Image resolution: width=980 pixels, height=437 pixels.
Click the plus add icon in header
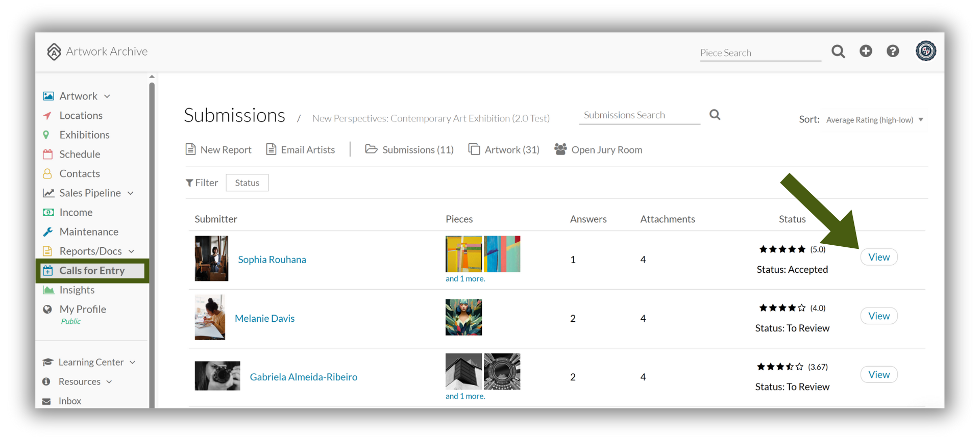866,51
